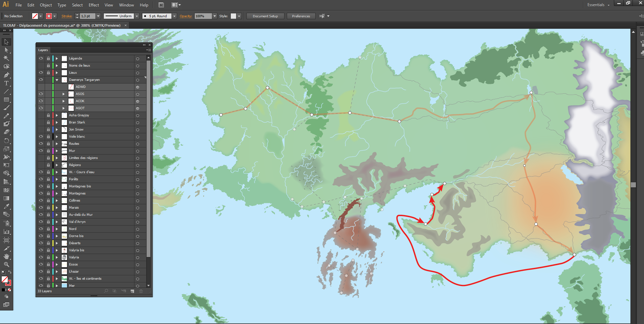Open the Opacity panel link
The height and width of the screenshot is (324, 644).
[186, 16]
